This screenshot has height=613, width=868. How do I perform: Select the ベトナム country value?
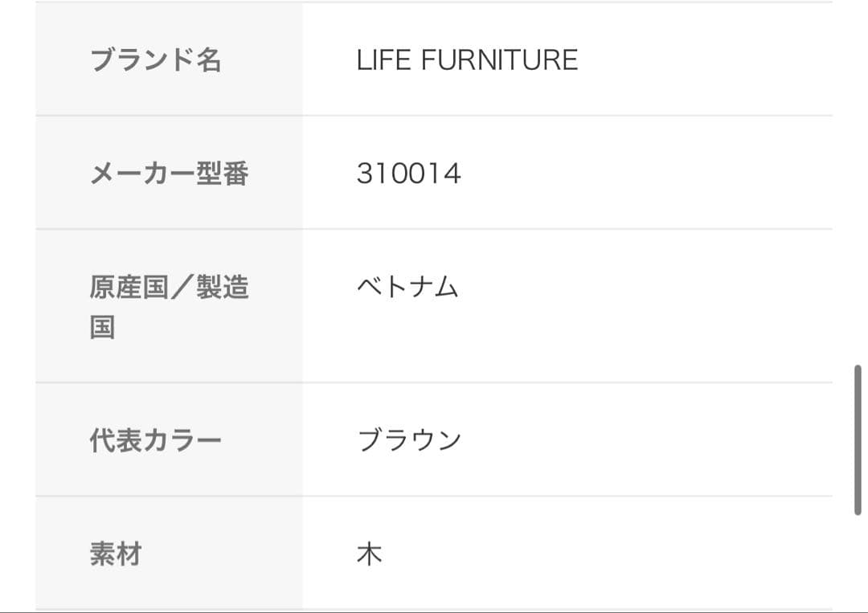407,287
